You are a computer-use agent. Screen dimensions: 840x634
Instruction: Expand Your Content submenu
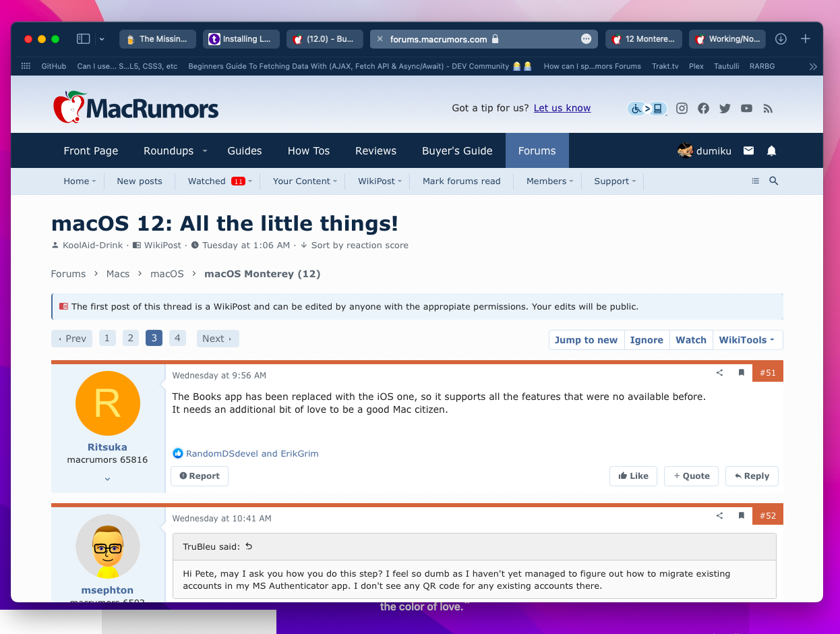tap(335, 181)
